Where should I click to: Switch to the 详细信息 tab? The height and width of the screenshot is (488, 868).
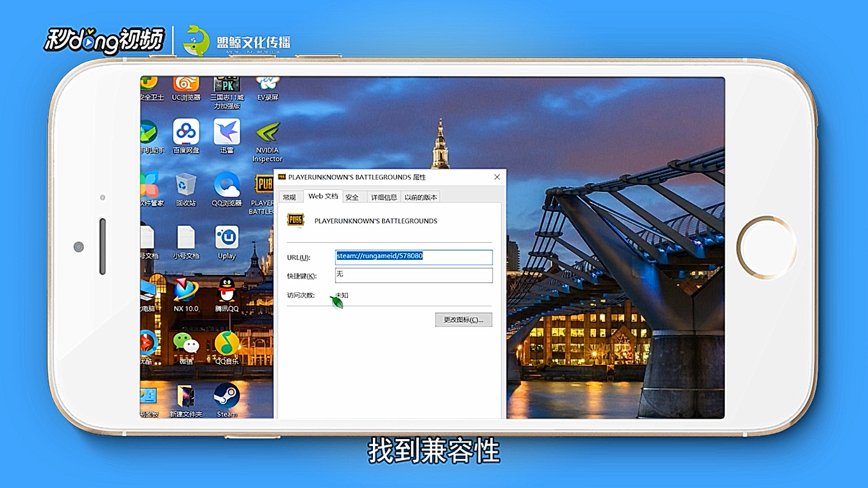[384, 197]
